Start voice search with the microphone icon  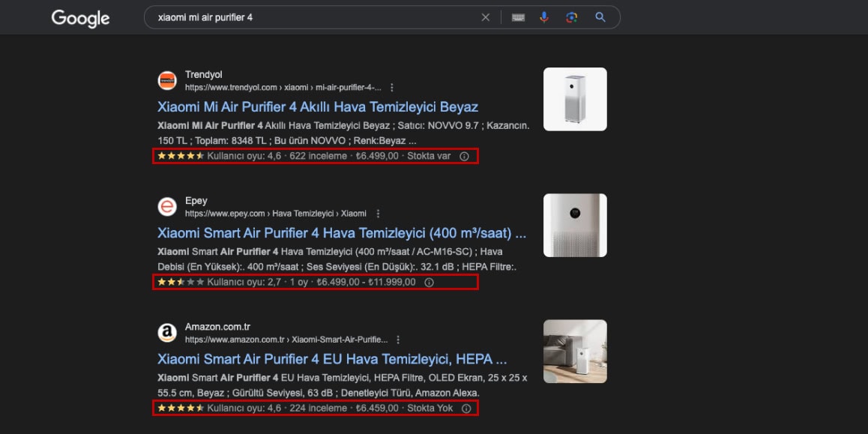point(544,17)
